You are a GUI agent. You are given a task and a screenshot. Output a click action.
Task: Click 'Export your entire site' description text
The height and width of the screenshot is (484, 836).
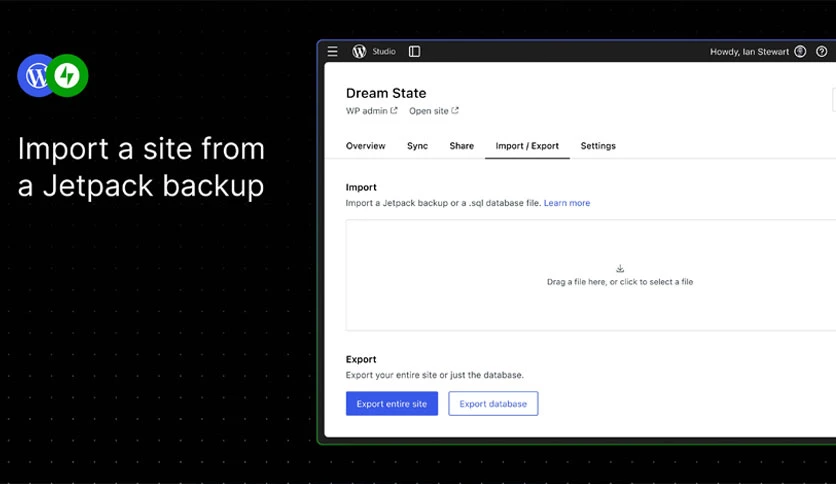pos(435,375)
